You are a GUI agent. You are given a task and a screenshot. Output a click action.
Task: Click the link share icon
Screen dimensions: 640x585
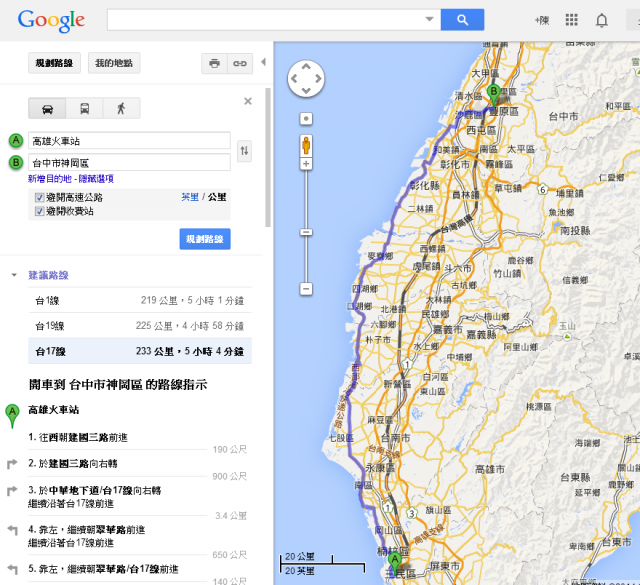240,63
